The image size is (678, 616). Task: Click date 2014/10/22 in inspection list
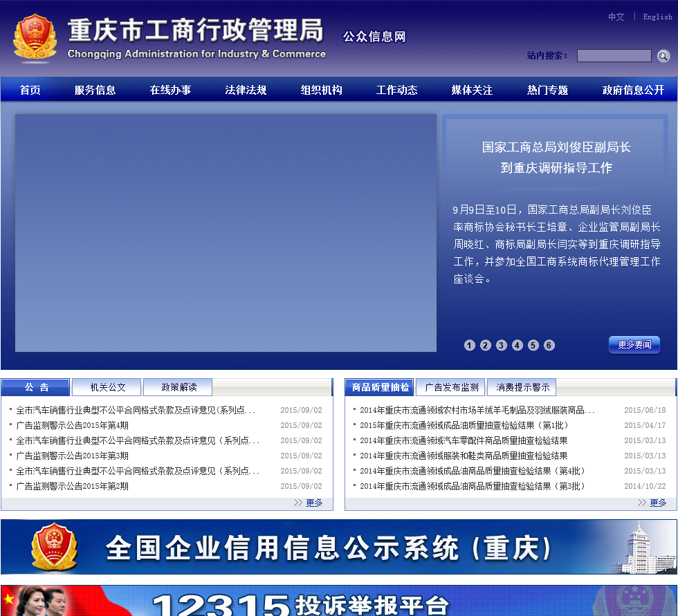[x=645, y=486]
